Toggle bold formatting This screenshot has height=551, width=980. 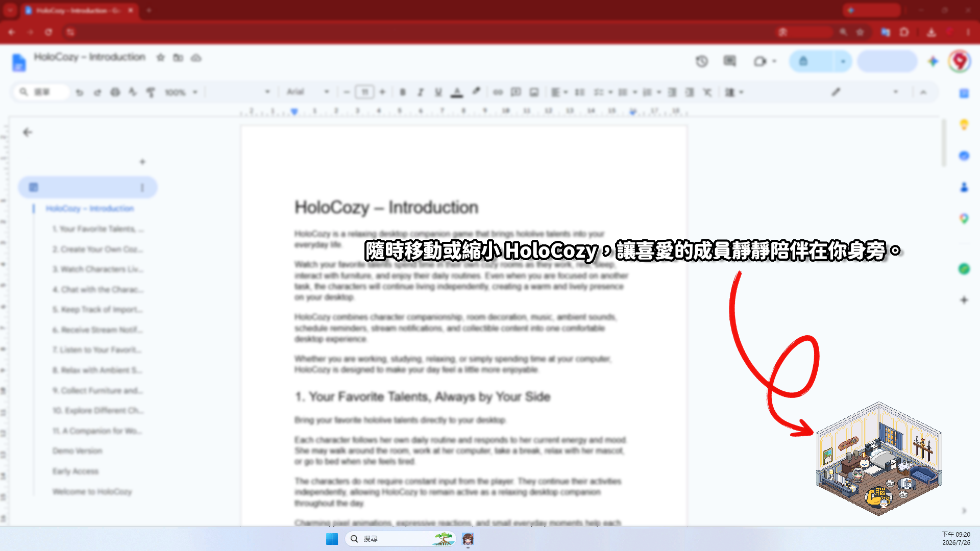pos(403,92)
